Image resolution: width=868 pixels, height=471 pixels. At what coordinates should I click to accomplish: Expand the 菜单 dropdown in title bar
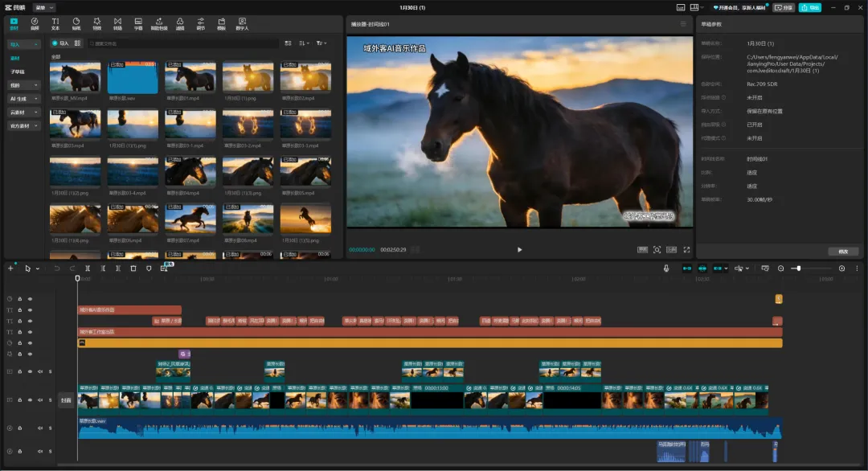point(45,7)
